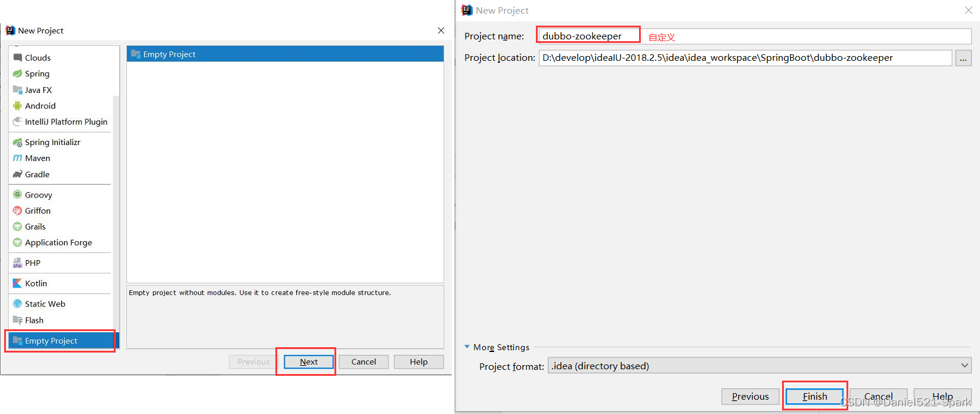The height and width of the screenshot is (414, 980).
Task: Select the 'Flash' list label
Action: (34, 320)
